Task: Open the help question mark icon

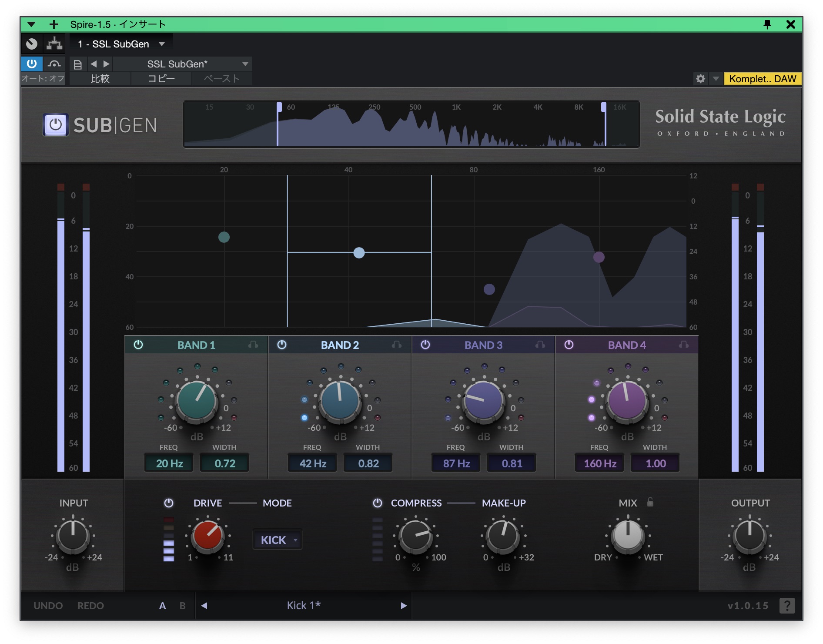Action: pos(786,605)
